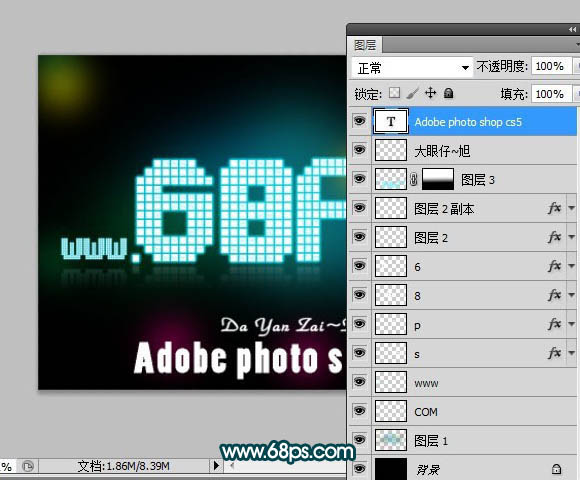Hide the www layer
The width and height of the screenshot is (580, 480).
(360, 381)
